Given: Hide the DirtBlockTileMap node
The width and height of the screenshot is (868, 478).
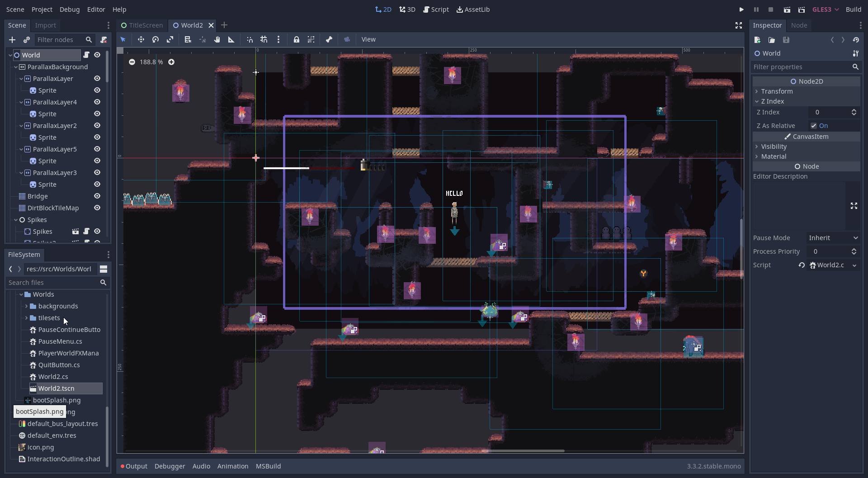Looking at the screenshot, I should click(97, 208).
